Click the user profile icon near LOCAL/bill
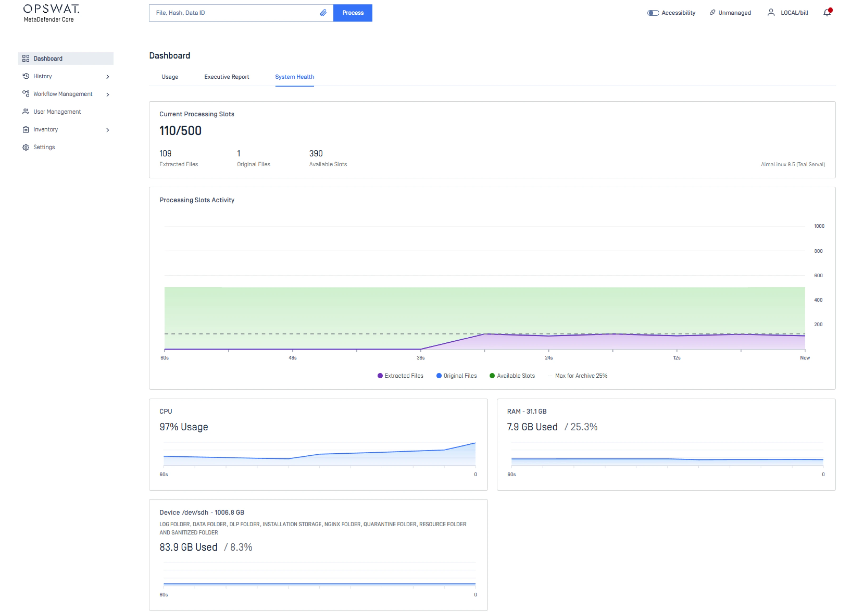The image size is (851, 616). pos(771,13)
